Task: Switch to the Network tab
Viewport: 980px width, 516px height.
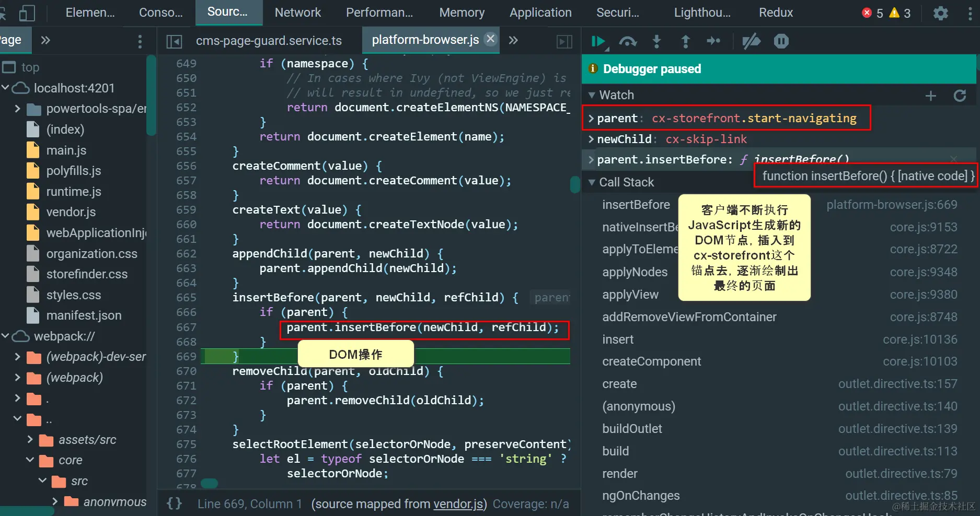Action: (x=298, y=13)
